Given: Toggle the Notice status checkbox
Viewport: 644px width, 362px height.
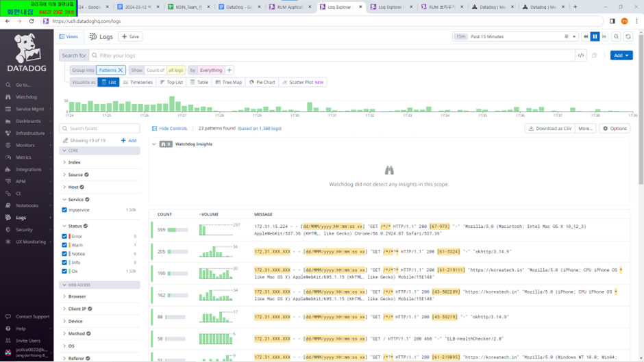Looking at the screenshot, I should (64, 254).
